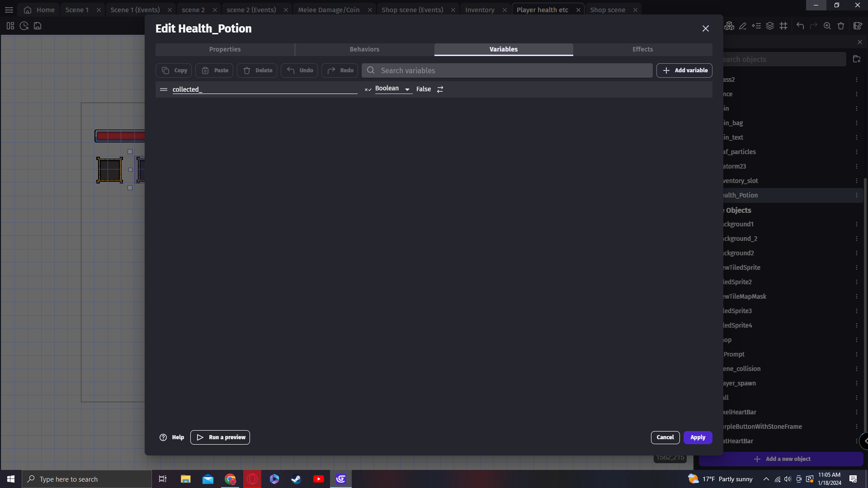Viewport: 868px width, 488px height.
Task: Click the Delete variable button
Action: (x=257, y=70)
